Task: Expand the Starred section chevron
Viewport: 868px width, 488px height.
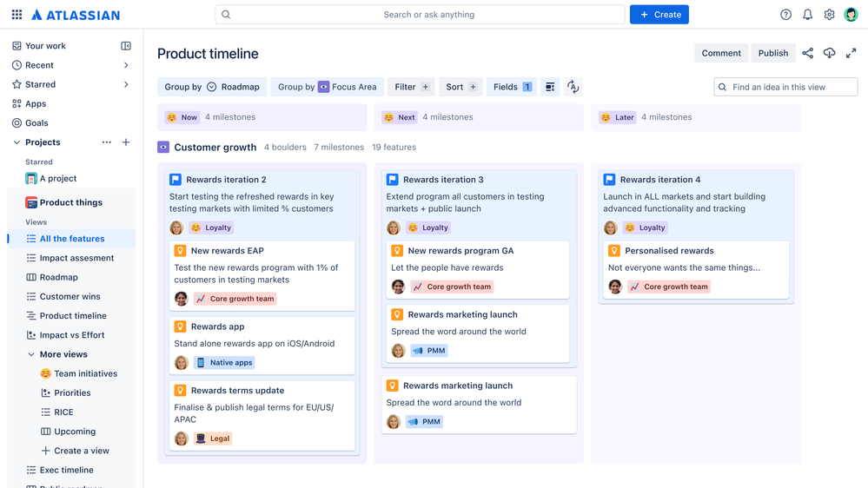Action: click(126, 84)
